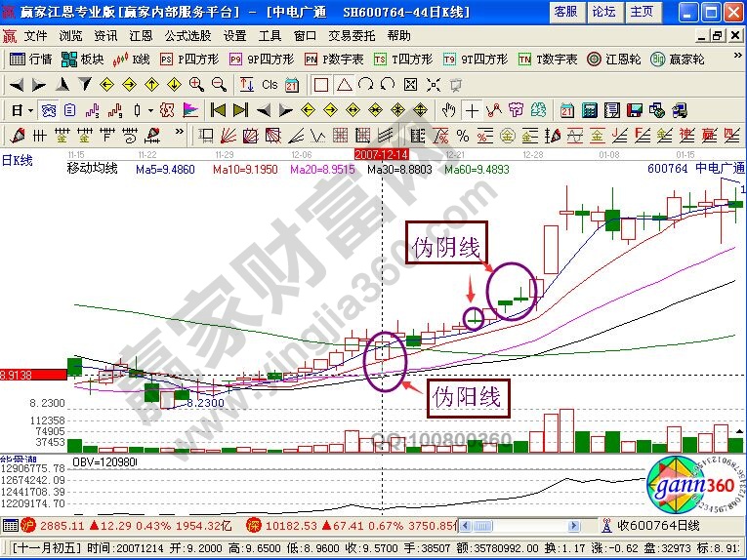Viewport: 747px width, 560px height.
Task: Open the T四方形 tool
Action: (403, 59)
